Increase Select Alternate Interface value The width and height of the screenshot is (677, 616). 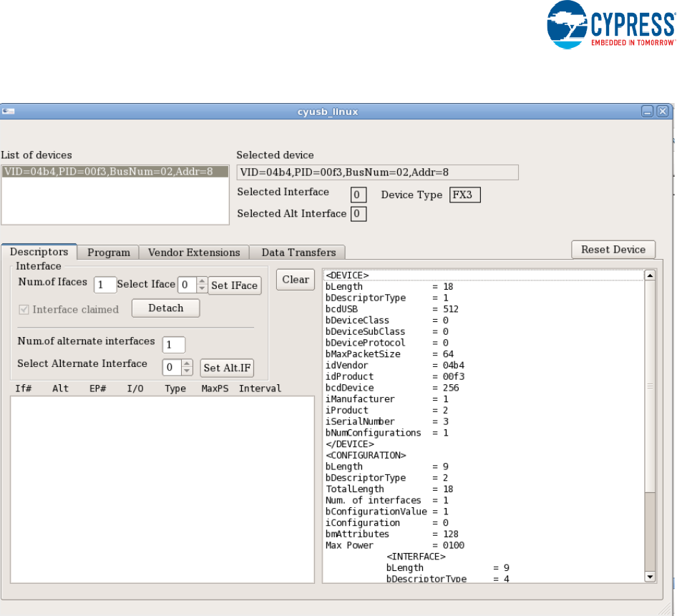[187, 363]
